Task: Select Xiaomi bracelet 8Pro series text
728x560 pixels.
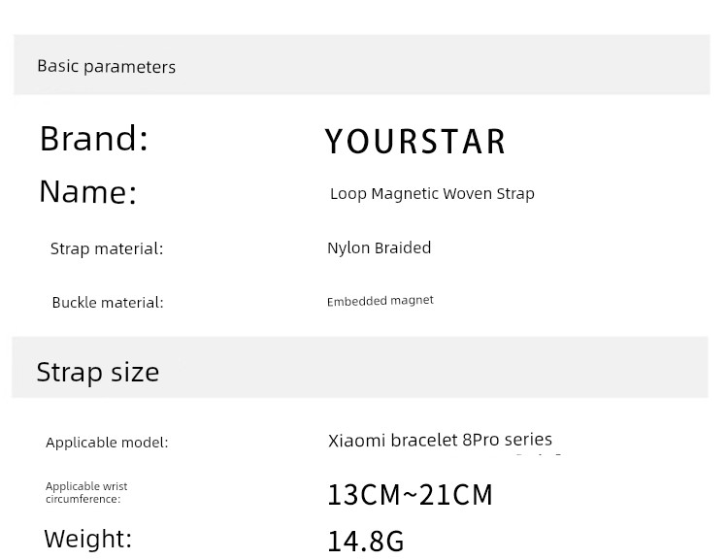Action: tap(440, 440)
